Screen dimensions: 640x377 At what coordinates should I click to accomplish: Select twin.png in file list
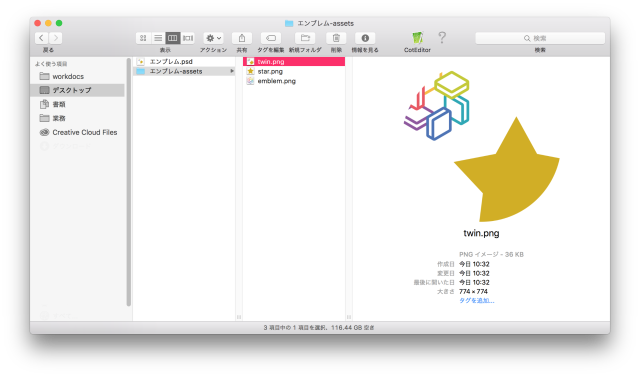coord(294,62)
